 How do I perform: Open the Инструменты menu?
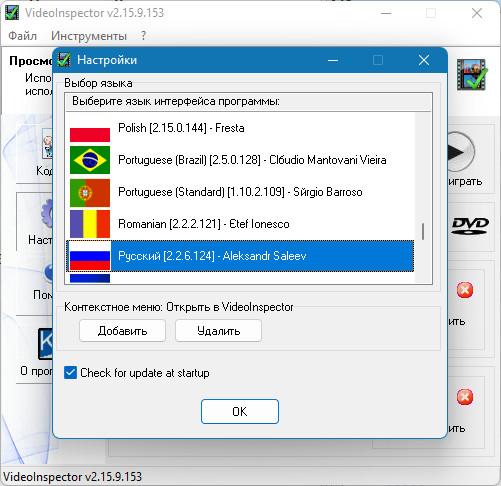pyautogui.click(x=89, y=36)
